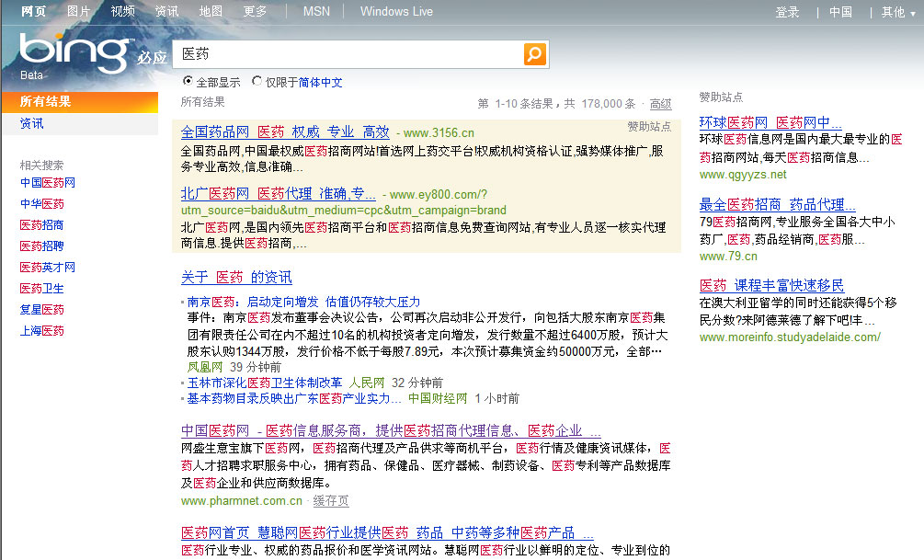Open related search 医药招商
The width and height of the screenshot is (924, 560).
coord(42,225)
